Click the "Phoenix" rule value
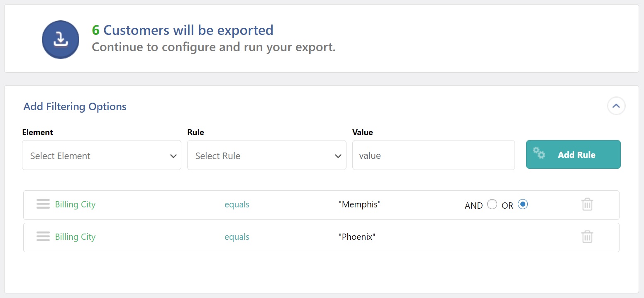This screenshot has width=644, height=298. click(357, 237)
